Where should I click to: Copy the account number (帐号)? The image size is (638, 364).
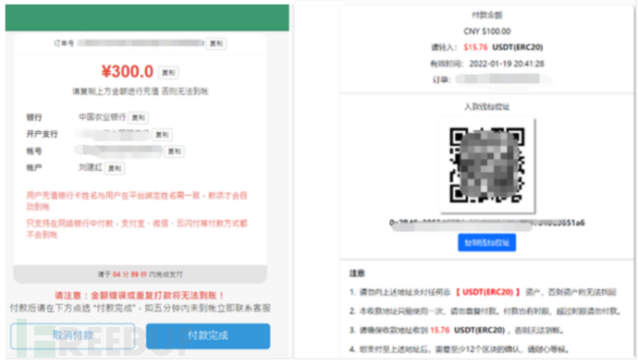pyautogui.click(x=174, y=152)
